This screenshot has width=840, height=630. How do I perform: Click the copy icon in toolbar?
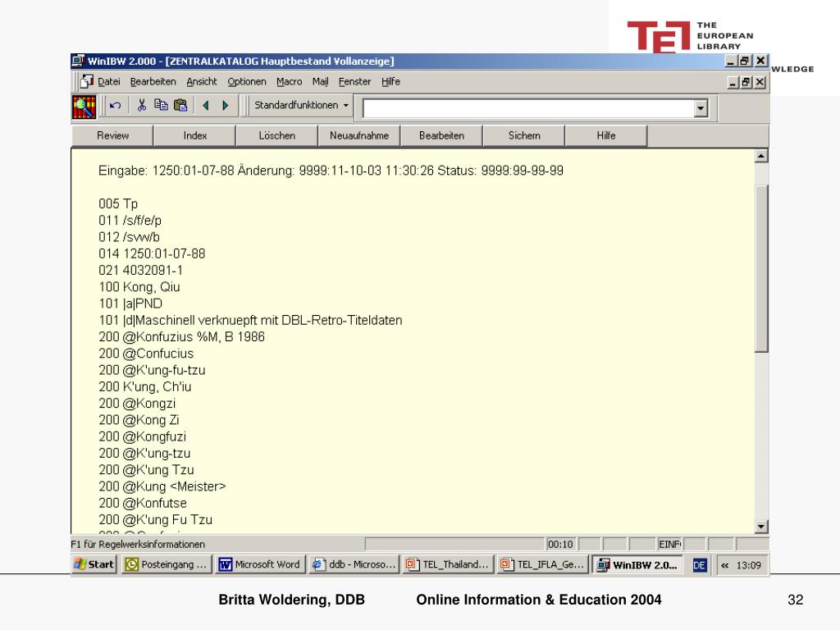pyautogui.click(x=161, y=105)
